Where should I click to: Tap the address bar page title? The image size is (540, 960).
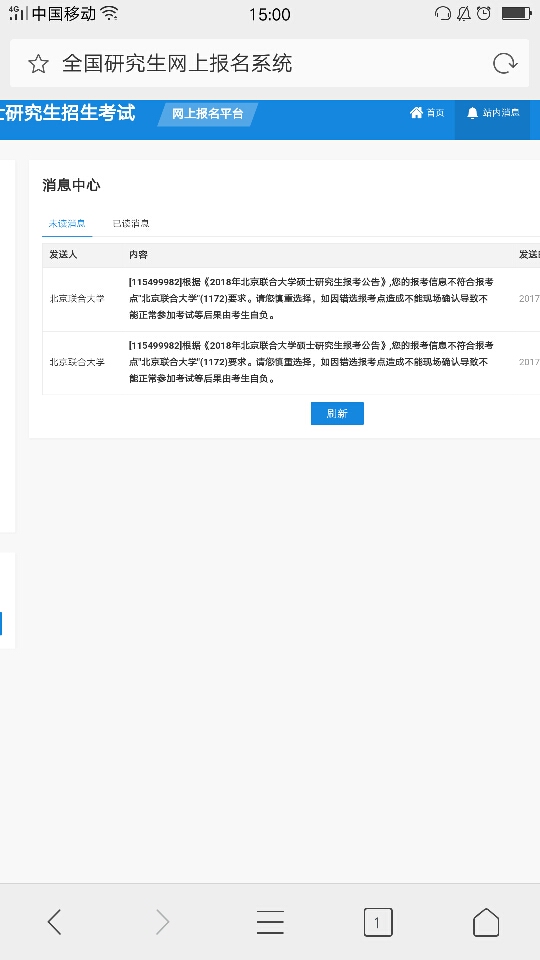click(177, 64)
